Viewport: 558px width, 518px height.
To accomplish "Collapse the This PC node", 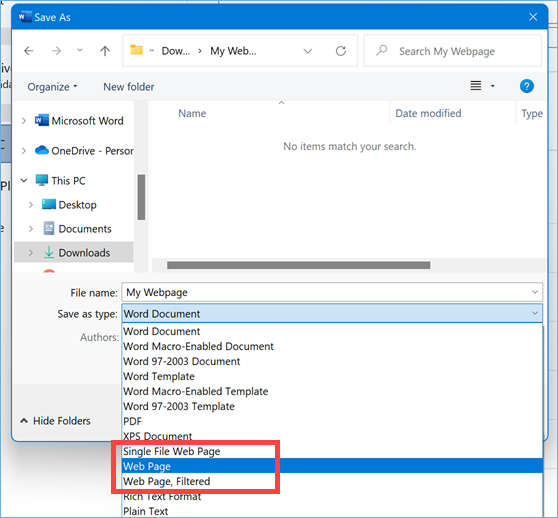I will 24,180.
